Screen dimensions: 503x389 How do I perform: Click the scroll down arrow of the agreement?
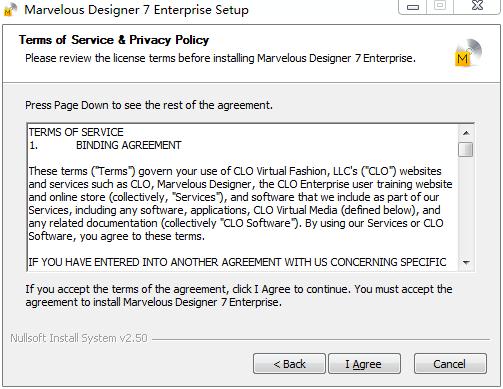466,262
